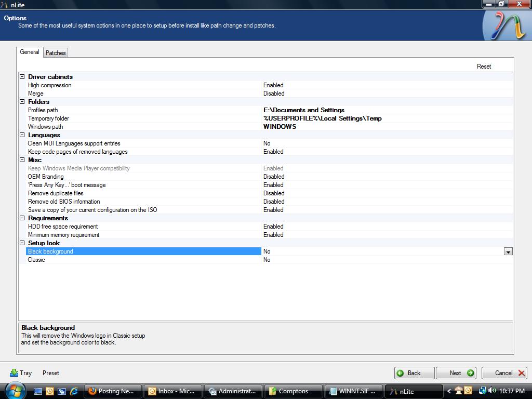Select the Merge option row
Screen dimensions: 532x399
click(x=270, y=94)
